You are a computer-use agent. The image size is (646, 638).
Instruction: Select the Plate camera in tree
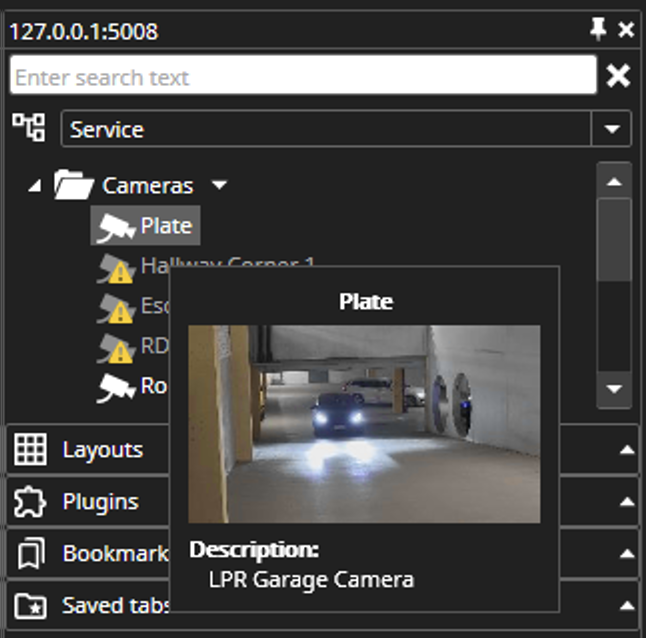point(166,226)
